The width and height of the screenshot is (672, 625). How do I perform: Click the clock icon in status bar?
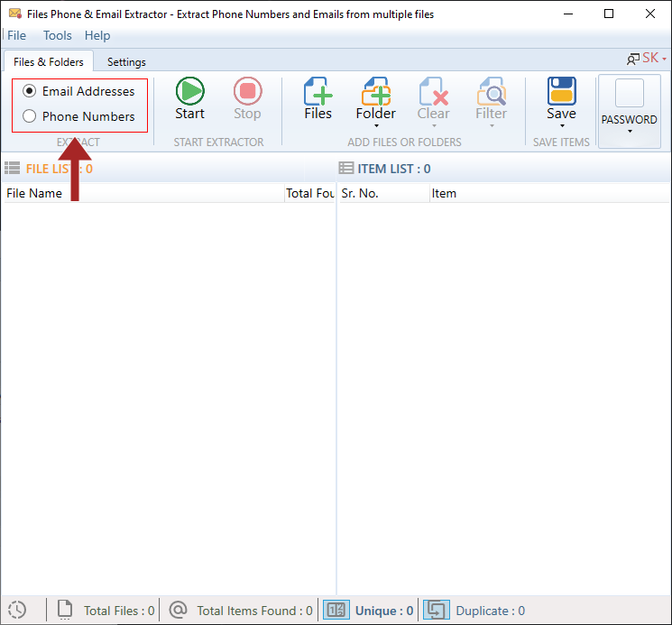point(17,610)
